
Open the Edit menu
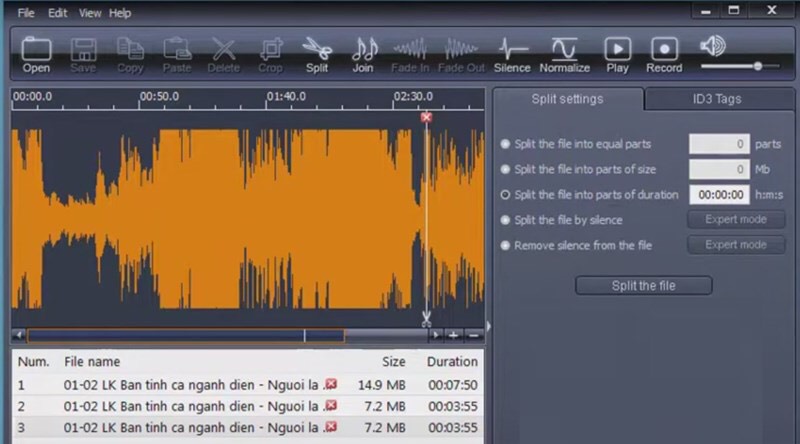coord(58,13)
